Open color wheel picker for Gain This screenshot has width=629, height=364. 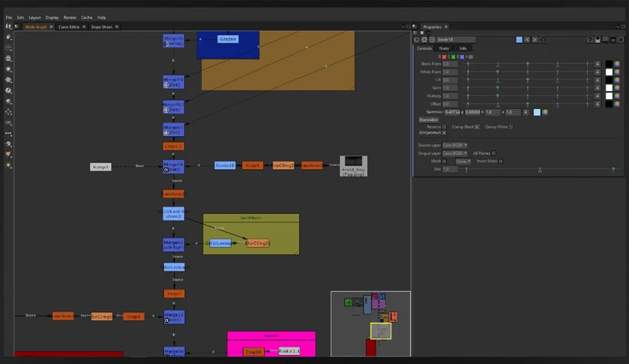pos(617,88)
